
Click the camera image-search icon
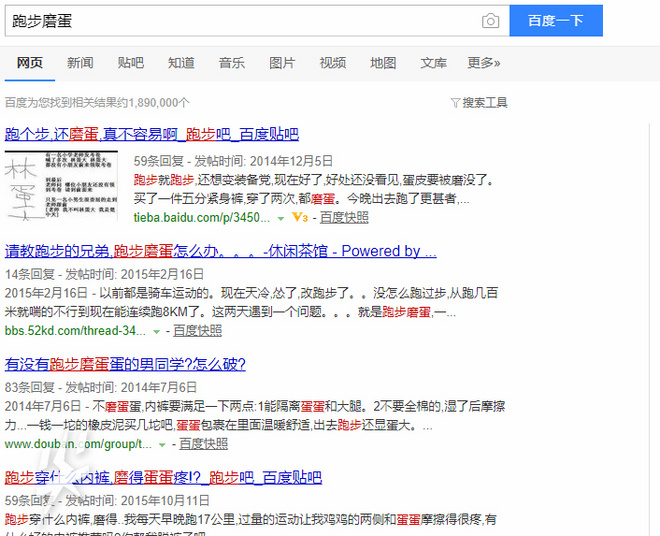tap(490, 21)
